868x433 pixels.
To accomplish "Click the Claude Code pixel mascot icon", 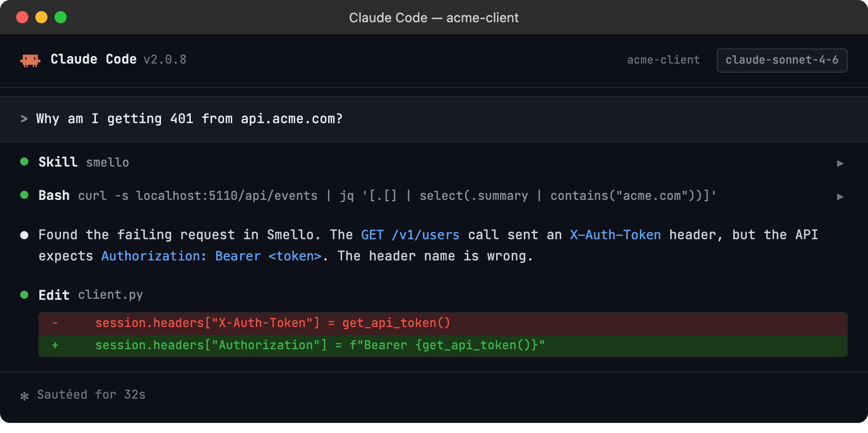I will 30,61.
